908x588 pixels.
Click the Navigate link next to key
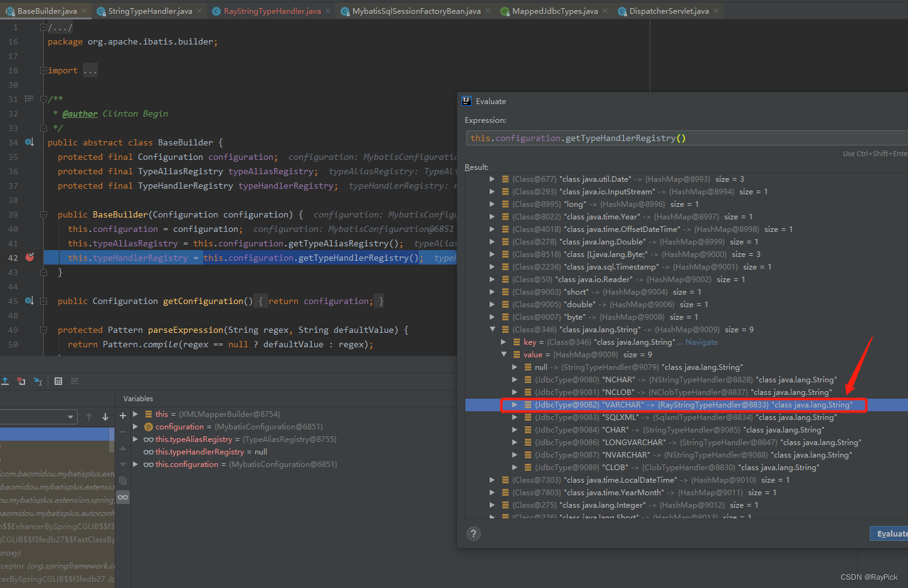[x=701, y=342]
